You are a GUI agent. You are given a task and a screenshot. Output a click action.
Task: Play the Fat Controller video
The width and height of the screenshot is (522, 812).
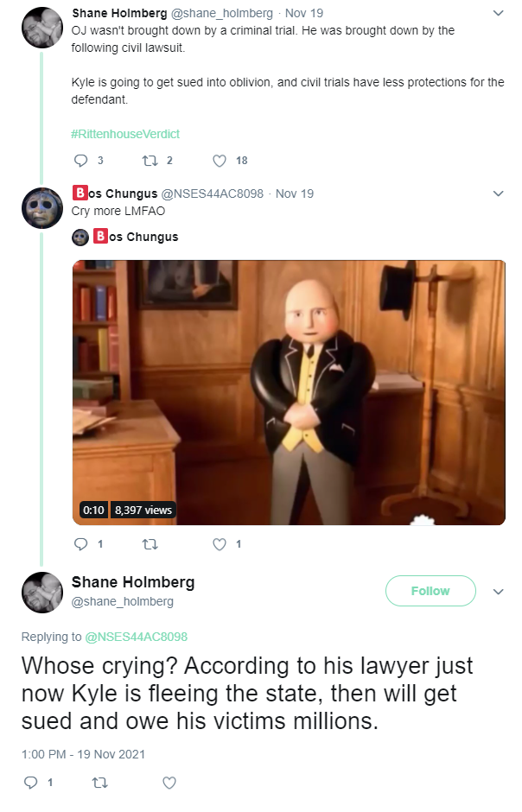click(289, 392)
